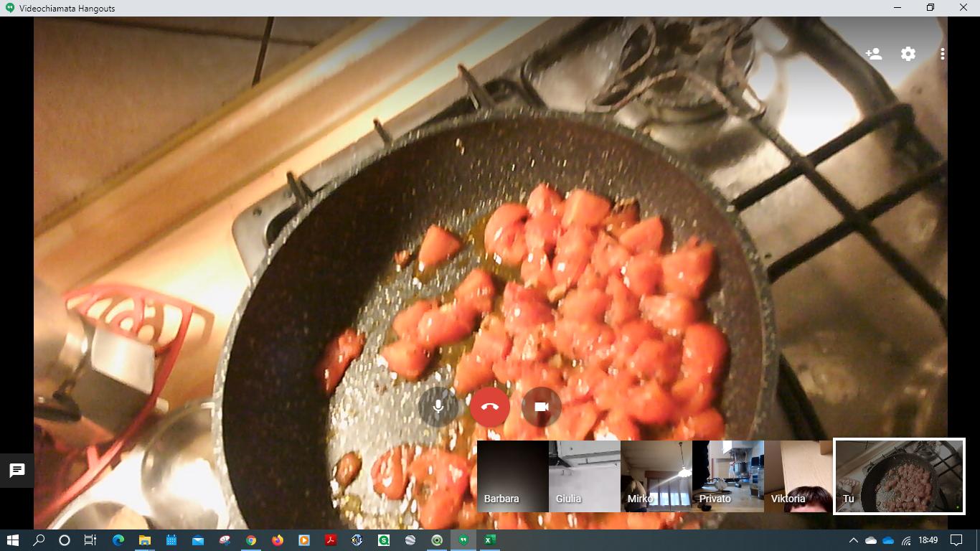Switch to Google Chrome on taskbar
This screenshot has height=551, width=980.
point(251,540)
